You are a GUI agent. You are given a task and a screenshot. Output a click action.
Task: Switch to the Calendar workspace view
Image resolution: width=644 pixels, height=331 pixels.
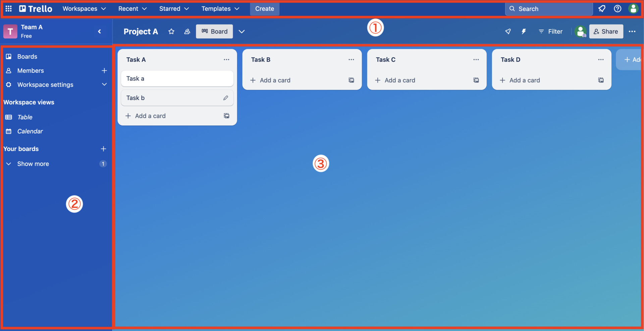30,131
